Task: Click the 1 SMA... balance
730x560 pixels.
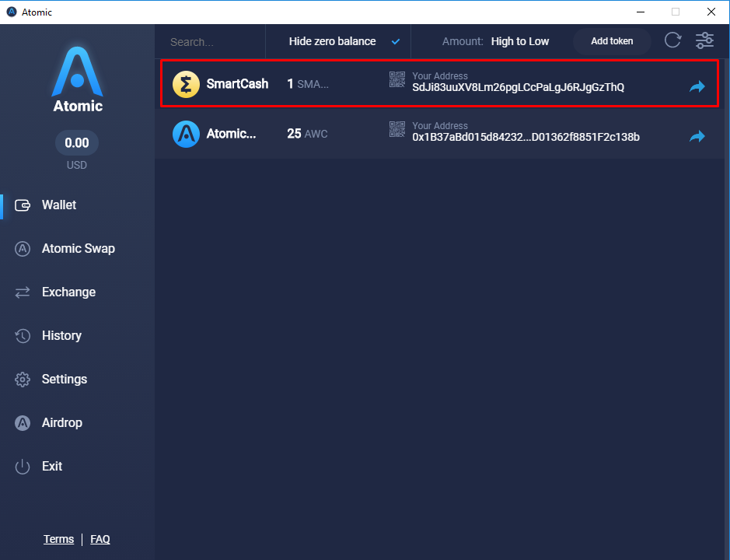Action: (x=308, y=84)
